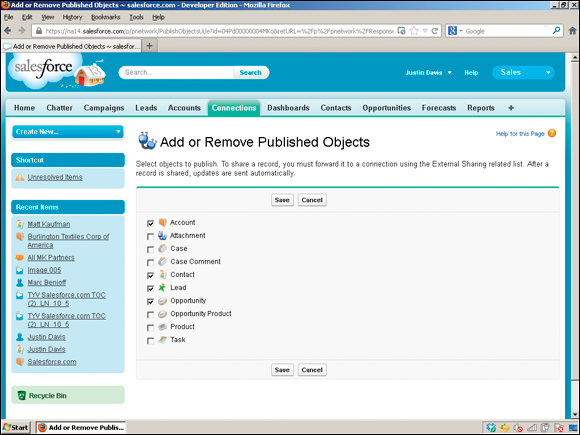Click the Recycle Bin icon

[21, 395]
